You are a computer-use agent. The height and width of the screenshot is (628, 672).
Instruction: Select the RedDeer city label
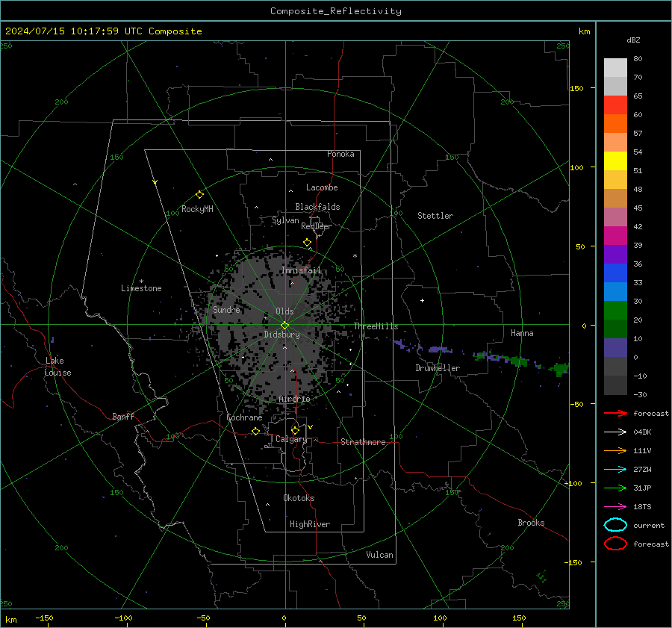317,226
